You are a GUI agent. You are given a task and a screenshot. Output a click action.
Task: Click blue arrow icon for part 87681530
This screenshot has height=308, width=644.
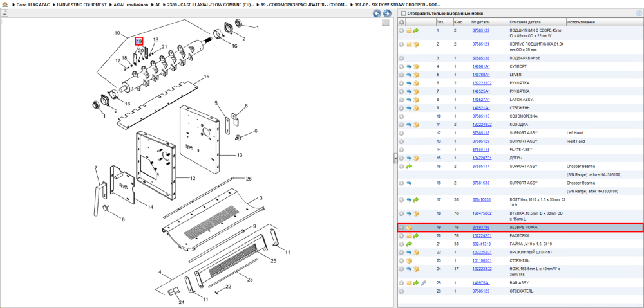point(409,183)
